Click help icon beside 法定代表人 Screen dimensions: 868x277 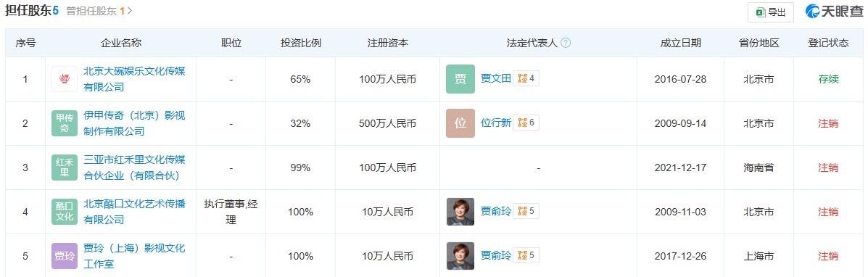click(565, 43)
